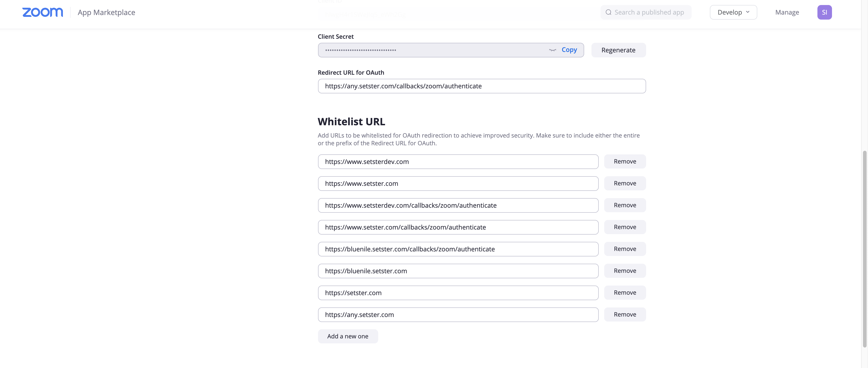868x368 pixels.
Task: Expand the Develop dropdown
Action: click(x=733, y=13)
